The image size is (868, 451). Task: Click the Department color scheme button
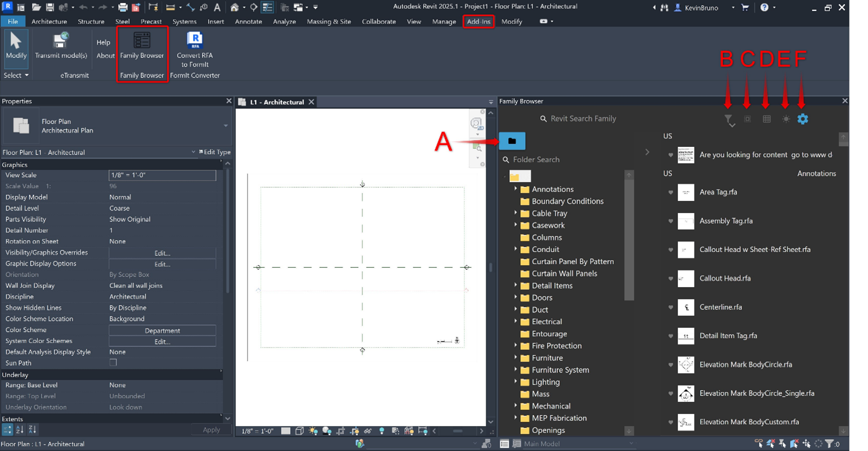(x=162, y=331)
